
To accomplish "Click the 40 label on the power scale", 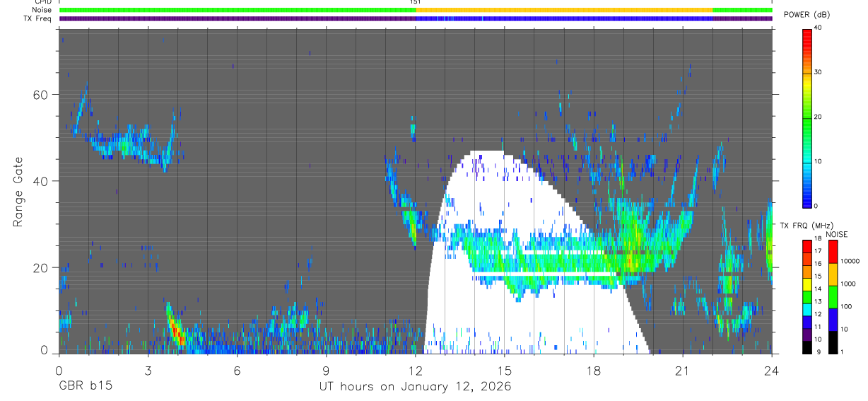I will point(819,28).
